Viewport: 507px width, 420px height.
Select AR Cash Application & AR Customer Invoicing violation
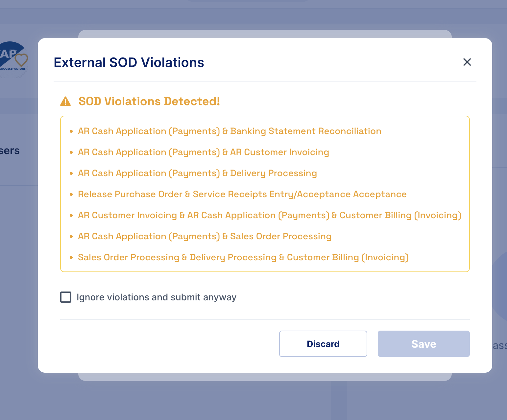pos(203,152)
